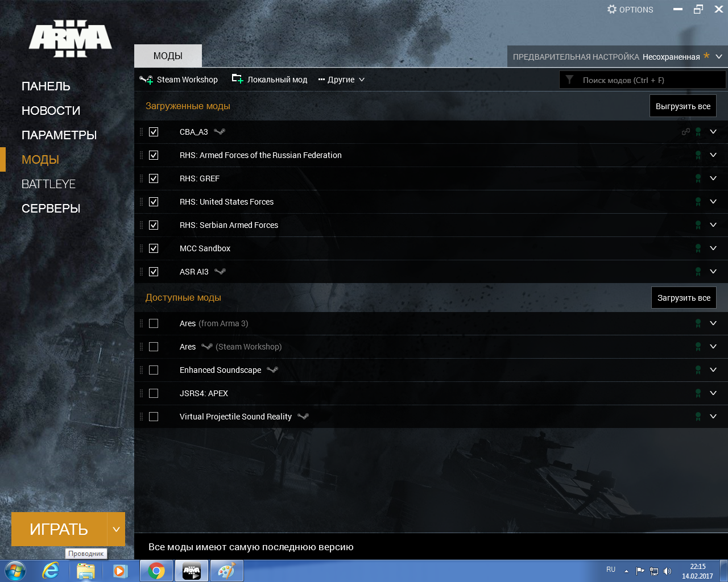This screenshot has height=582, width=728.
Task: Click the Steam icon next to ASR AI3
Action: point(220,272)
